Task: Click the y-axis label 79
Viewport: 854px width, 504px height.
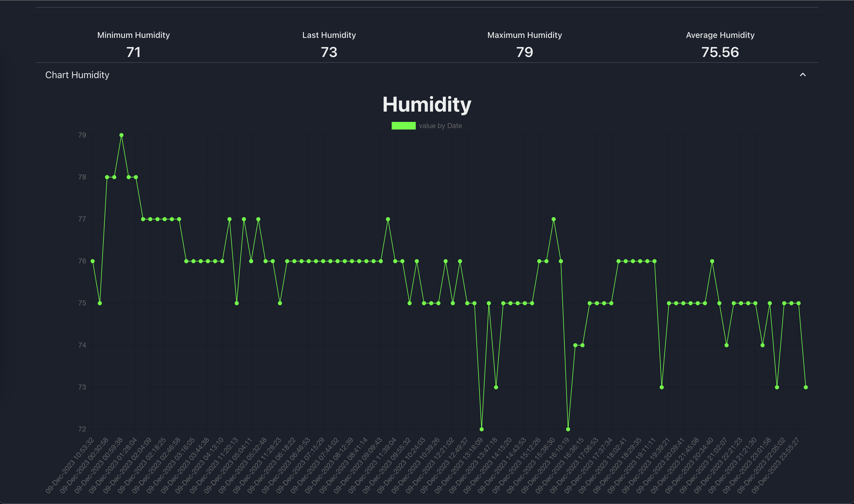Action: click(x=82, y=135)
